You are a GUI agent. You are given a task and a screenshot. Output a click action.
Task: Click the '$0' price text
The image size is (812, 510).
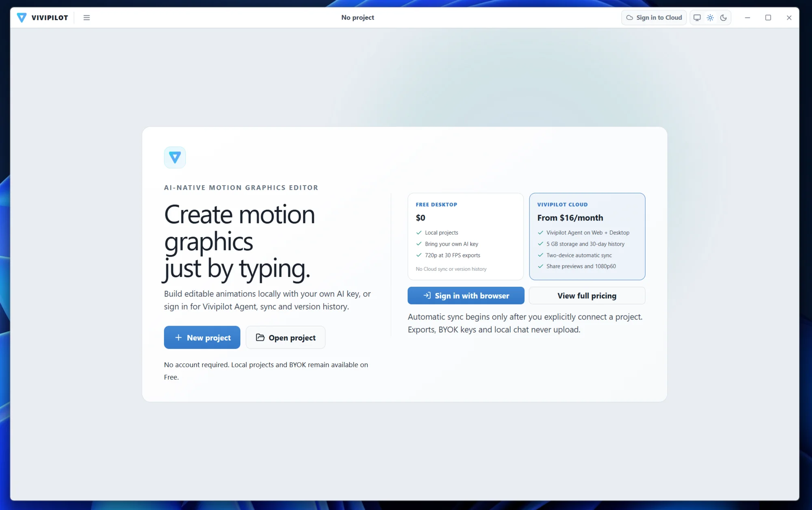pyautogui.click(x=421, y=218)
